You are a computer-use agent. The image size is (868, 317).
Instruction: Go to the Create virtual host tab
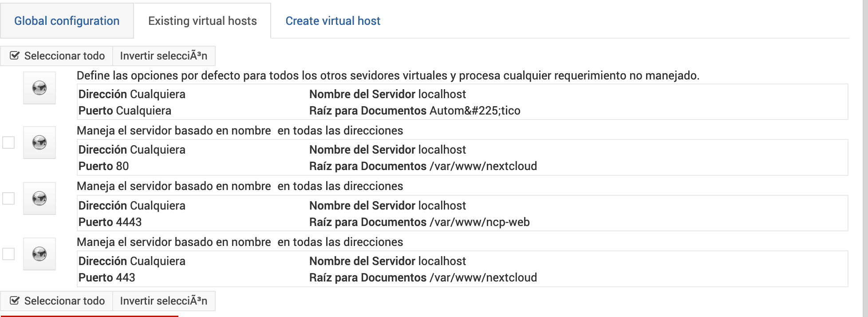pyautogui.click(x=333, y=21)
